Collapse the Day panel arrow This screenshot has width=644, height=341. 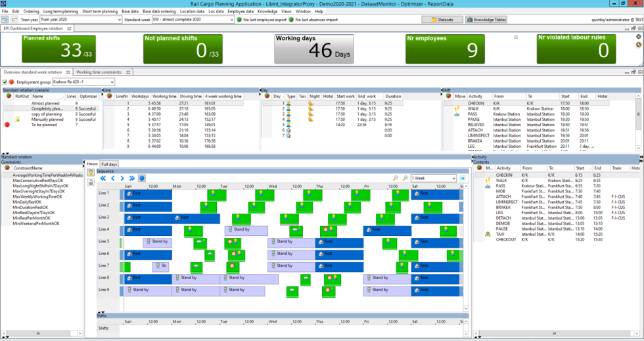click(x=262, y=90)
